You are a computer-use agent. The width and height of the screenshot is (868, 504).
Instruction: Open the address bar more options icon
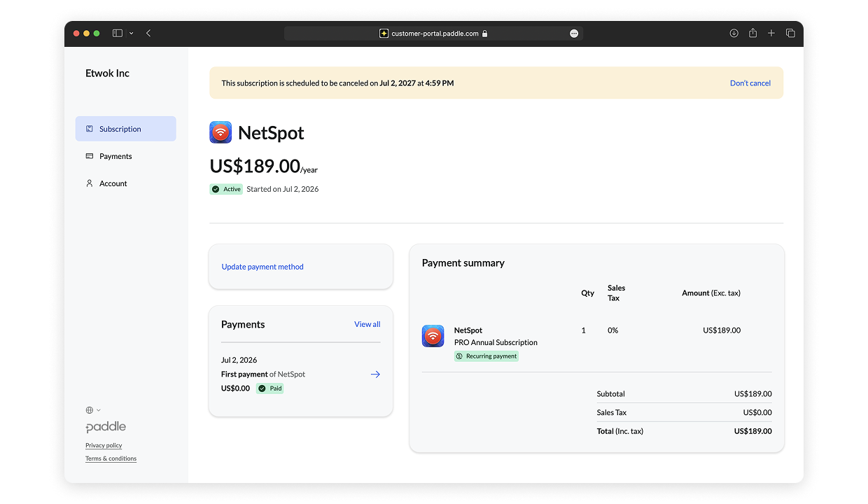[574, 33]
